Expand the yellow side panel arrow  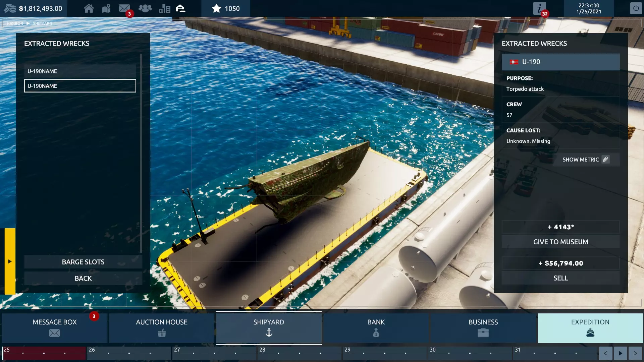click(10, 261)
